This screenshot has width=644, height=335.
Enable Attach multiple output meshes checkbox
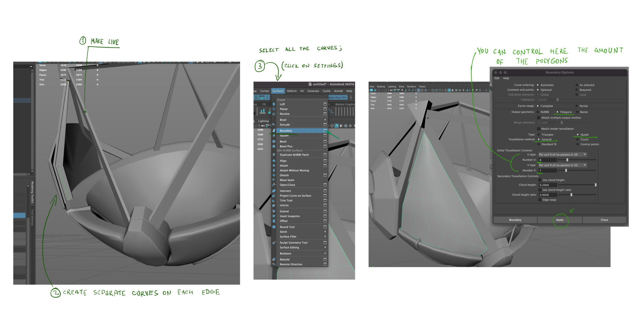pyautogui.click(x=539, y=118)
